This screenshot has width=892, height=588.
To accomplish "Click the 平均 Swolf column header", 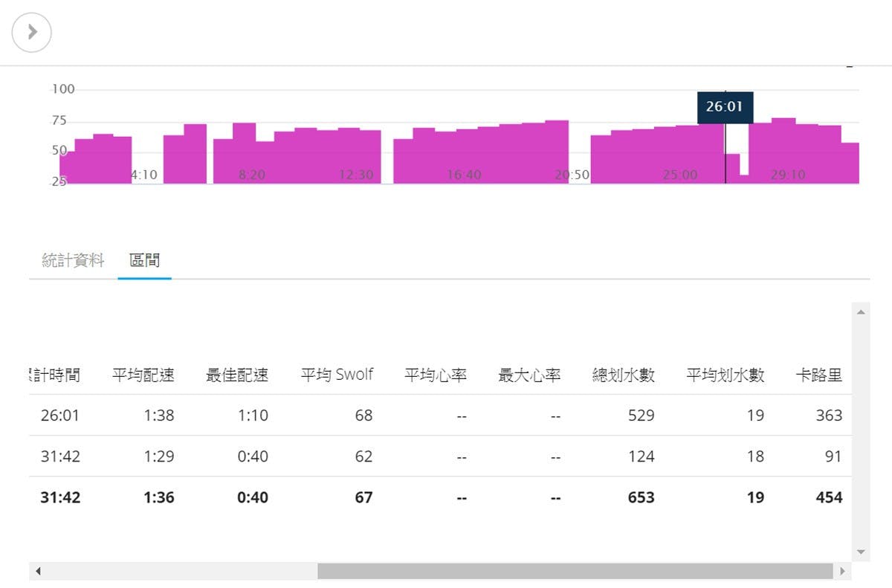I will 337,375.
